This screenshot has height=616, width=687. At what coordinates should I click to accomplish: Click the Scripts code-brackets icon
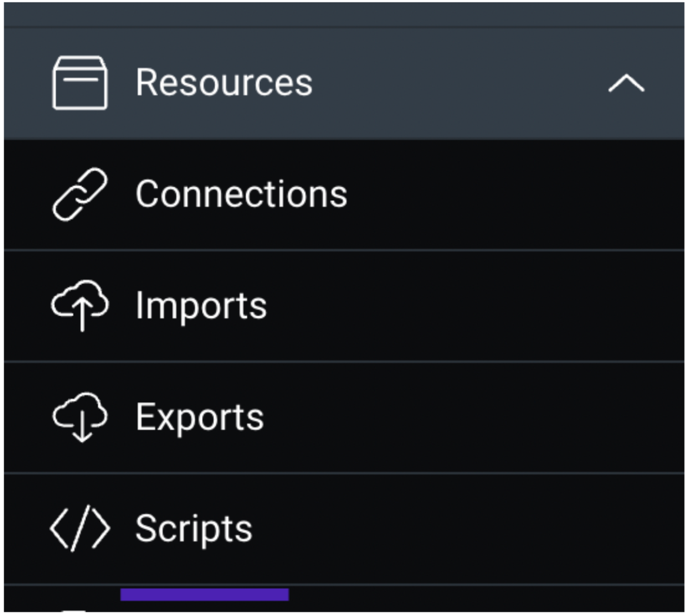coord(80,528)
